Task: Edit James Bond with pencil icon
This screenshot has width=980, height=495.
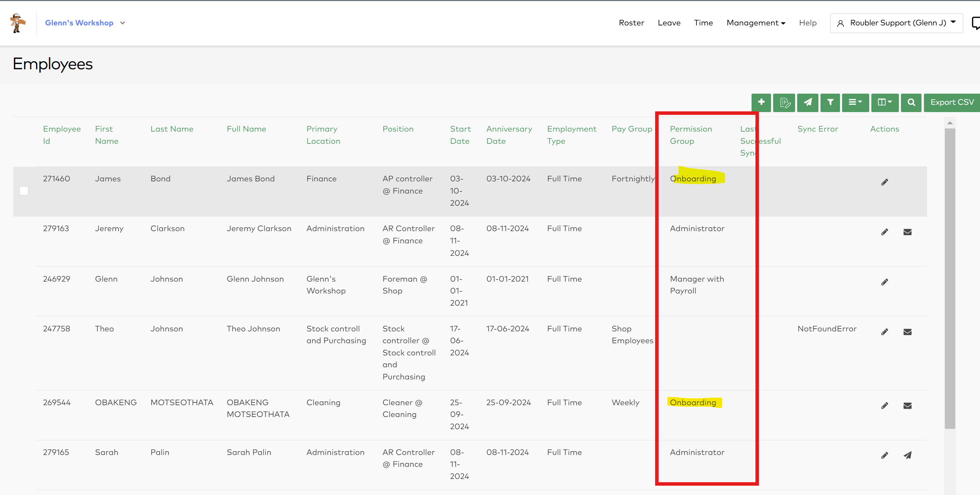Action: [885, 182]
